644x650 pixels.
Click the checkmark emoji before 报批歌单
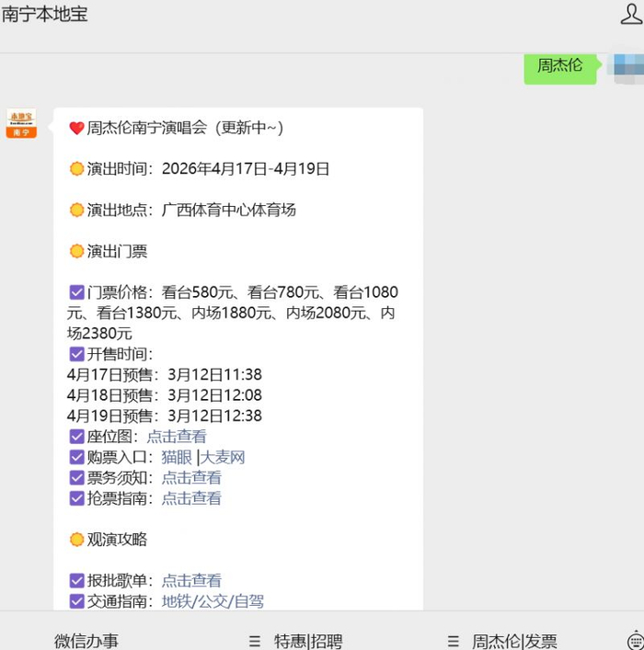click(x=76, y=580)
